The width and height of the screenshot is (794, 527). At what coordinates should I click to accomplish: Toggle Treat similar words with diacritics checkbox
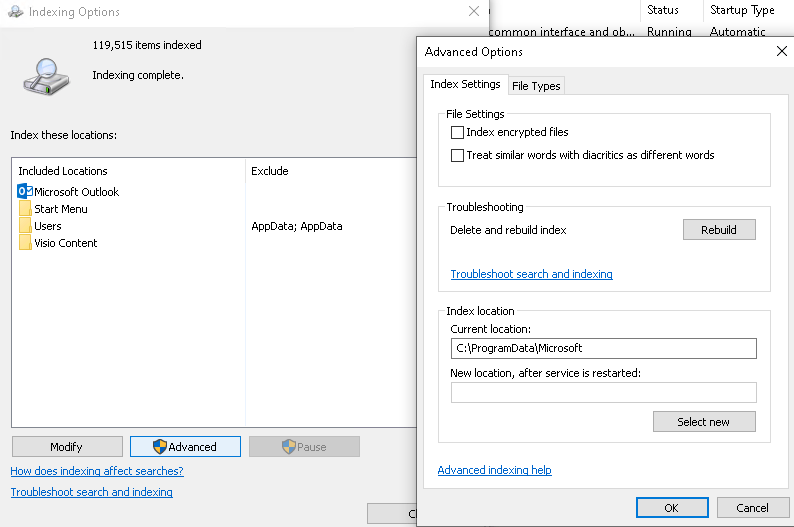coord(457,155)
